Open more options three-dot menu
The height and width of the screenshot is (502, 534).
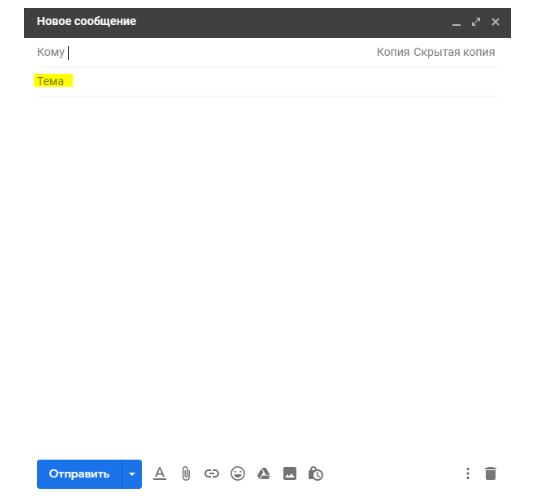468,473
